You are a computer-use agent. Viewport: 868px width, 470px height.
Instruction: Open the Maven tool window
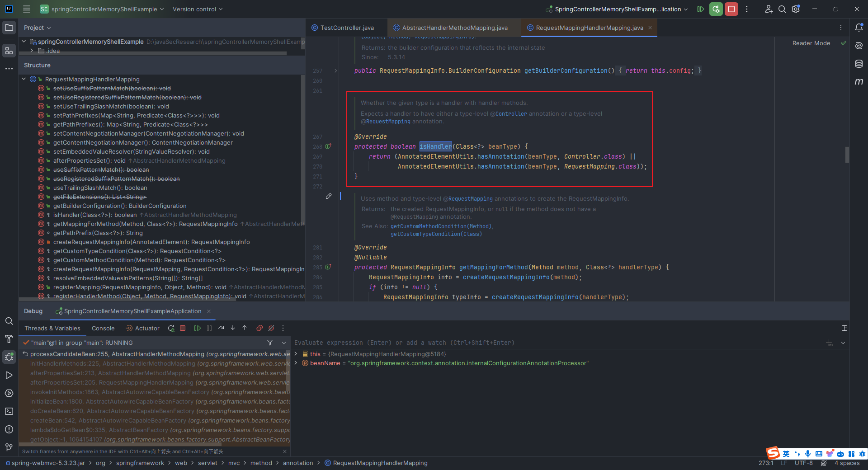pos(859,82)
